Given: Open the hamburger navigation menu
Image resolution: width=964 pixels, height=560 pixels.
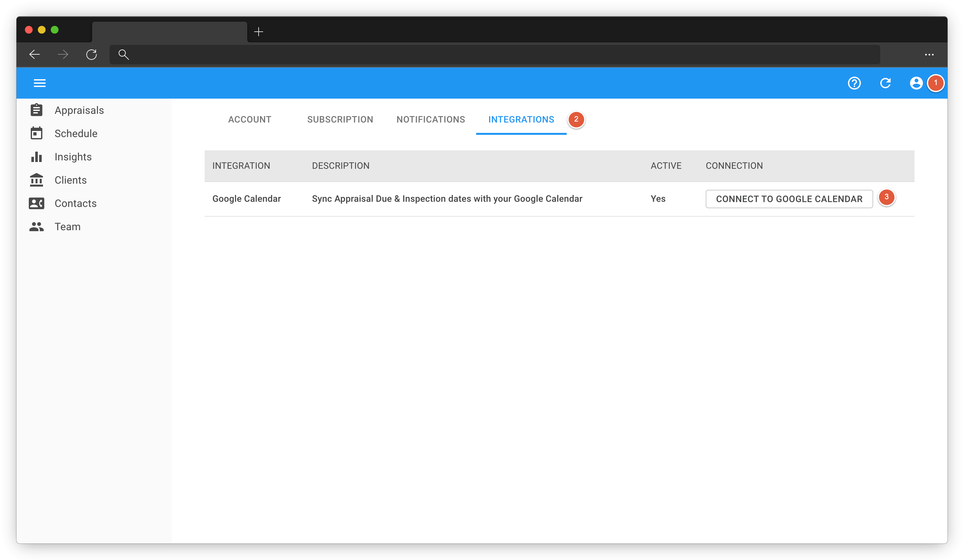Looking at the screenshot, I should pyautogui.click(x=39, y=83).
